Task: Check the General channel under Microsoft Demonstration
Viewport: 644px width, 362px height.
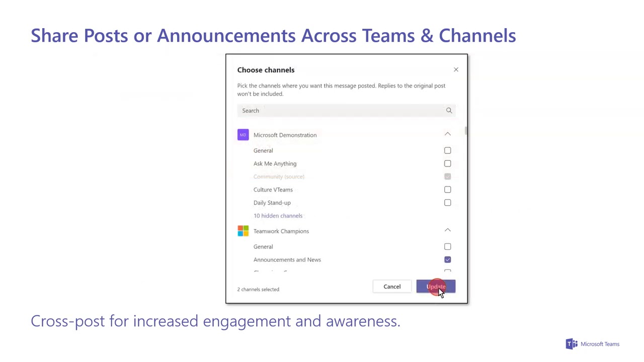Action: pos(447,150)
